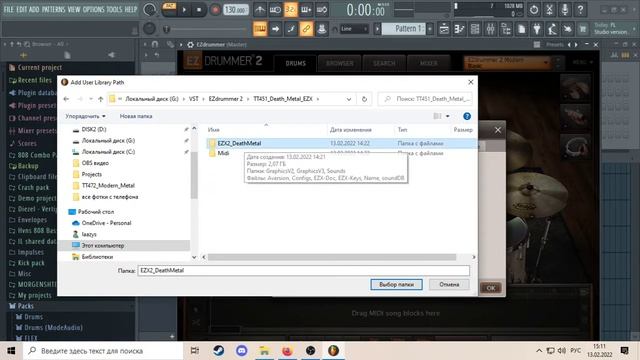Arm the record button

click(215, 9)
